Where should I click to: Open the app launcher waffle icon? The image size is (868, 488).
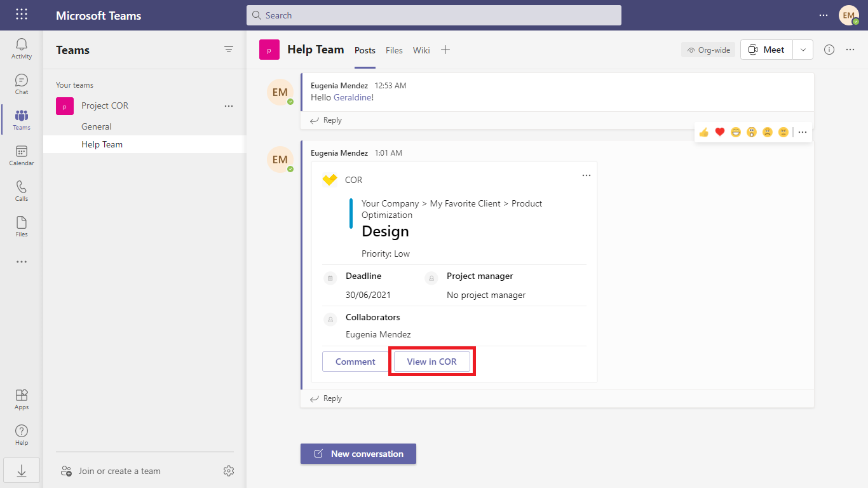pyautogui.click(x=22, y=15)
